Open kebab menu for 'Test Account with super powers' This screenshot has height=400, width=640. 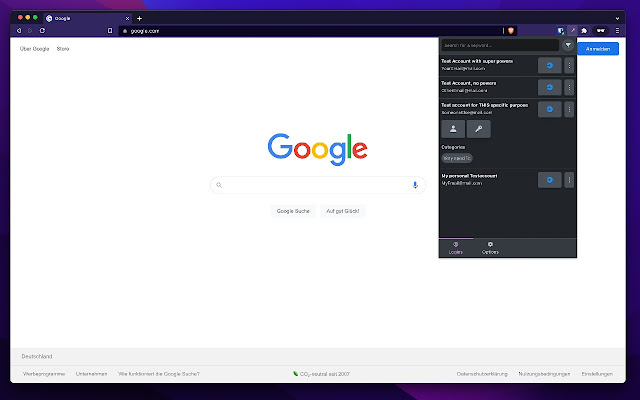(x=569, y=65)
